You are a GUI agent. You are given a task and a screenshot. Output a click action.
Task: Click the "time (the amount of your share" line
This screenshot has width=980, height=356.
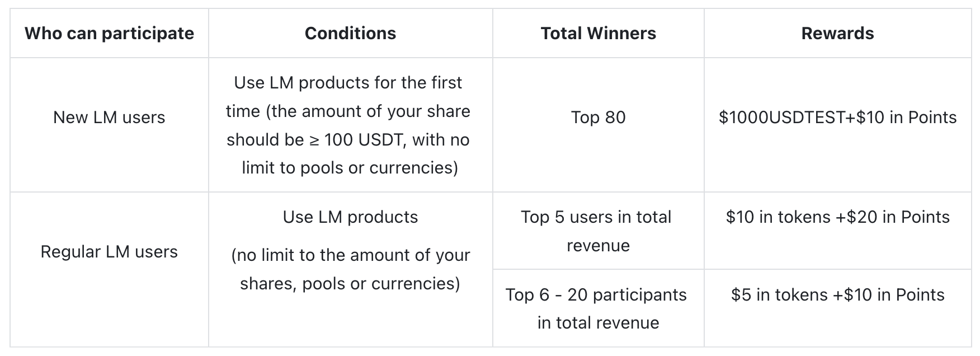348,111
